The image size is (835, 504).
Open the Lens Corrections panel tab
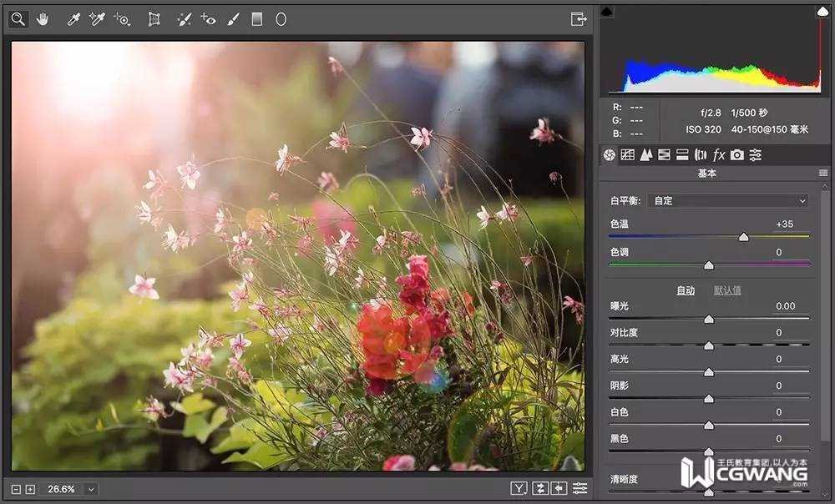click(701, 155)
